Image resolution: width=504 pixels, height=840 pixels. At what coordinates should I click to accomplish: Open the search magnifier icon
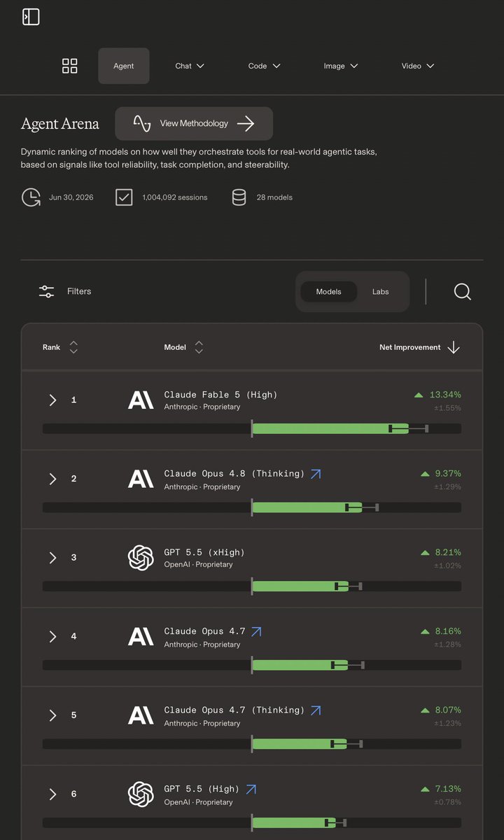point(462,291)
